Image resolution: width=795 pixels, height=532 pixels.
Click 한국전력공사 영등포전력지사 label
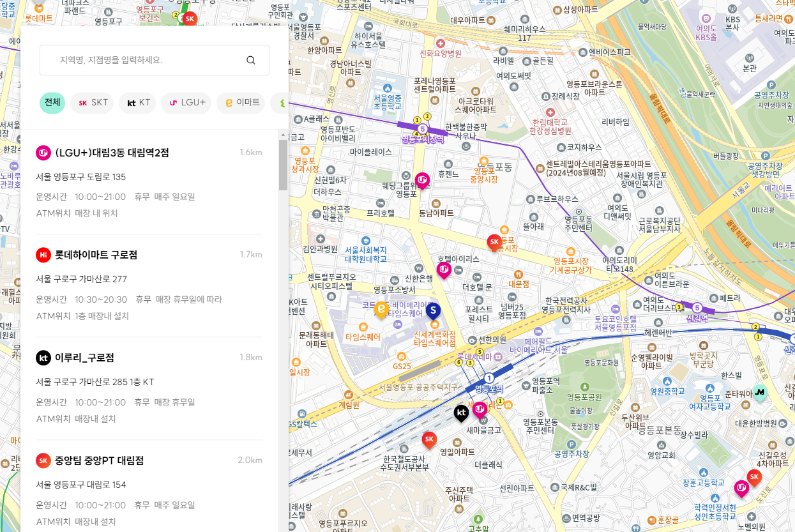(567, 305)
